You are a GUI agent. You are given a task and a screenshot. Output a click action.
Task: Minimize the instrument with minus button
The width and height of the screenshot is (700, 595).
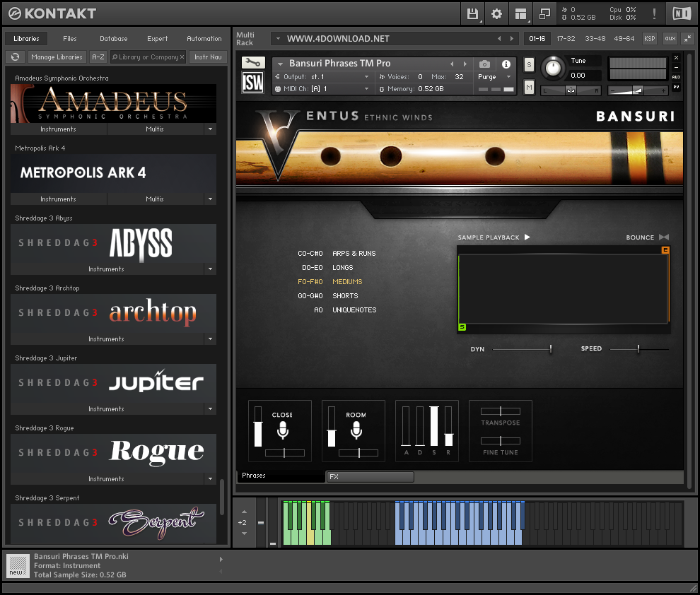[677, 67]
